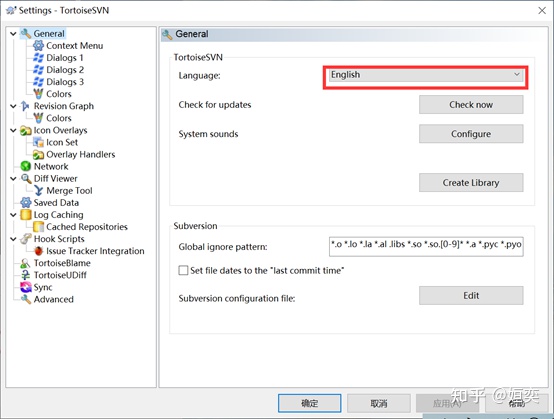Select Context Menu settings page
Viewport: 554px width, 419px height.
[x=75, y=46]
